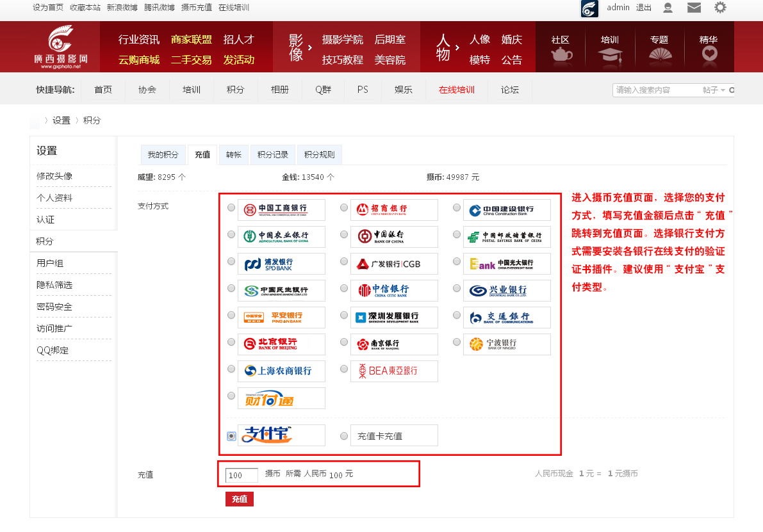This screenshot has height=532, width=763.
Task: Open the 专题 fan icon
Action: (x=660, y=54)
